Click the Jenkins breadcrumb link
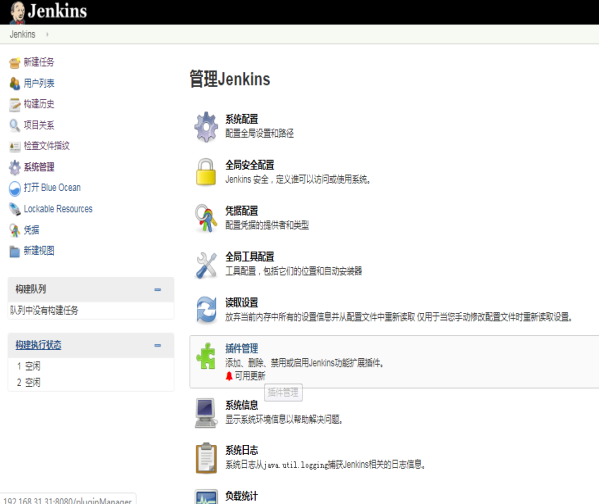 (x=22, y=34)
